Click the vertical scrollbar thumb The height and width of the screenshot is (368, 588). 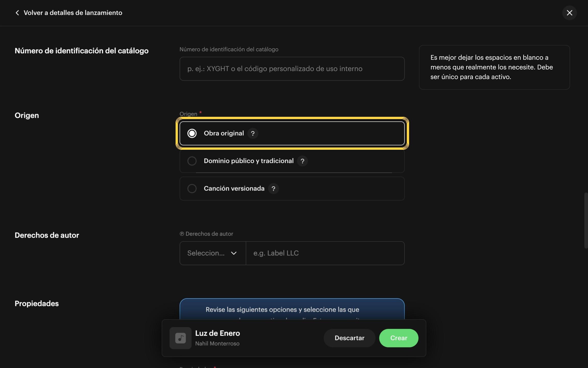pyautogui.click(x=586, y=221)
